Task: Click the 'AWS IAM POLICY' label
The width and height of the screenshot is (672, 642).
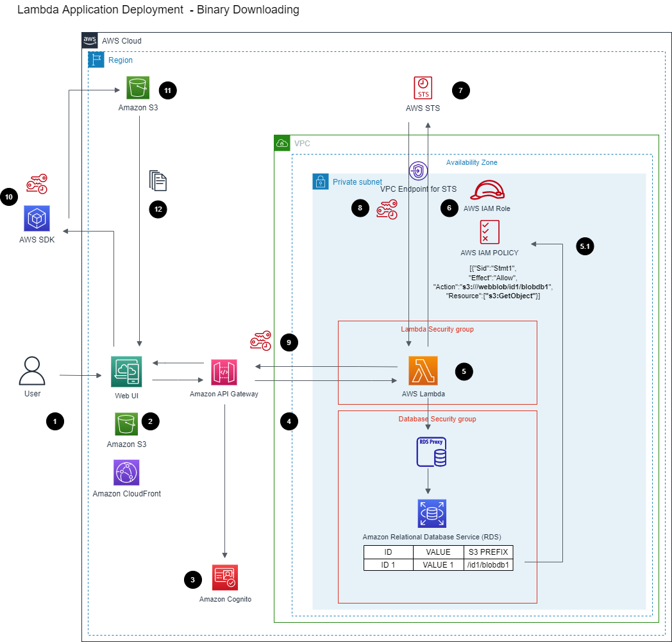Action: pos(489,253)
